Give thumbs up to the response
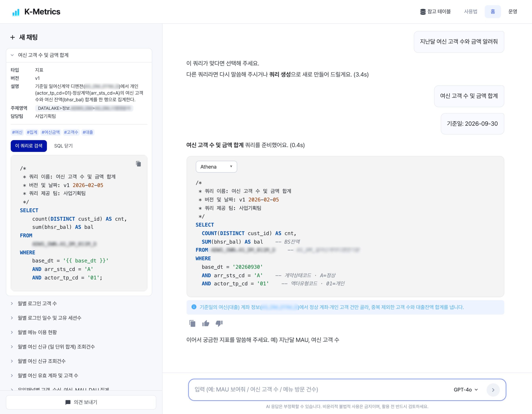Screen dimensions: 532x414 pos(206,323)
